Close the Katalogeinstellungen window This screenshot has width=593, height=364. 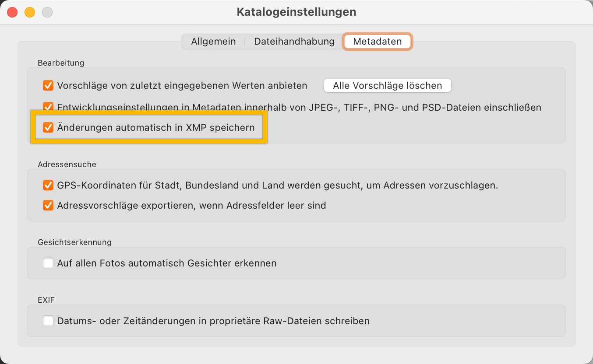point(12,12)
